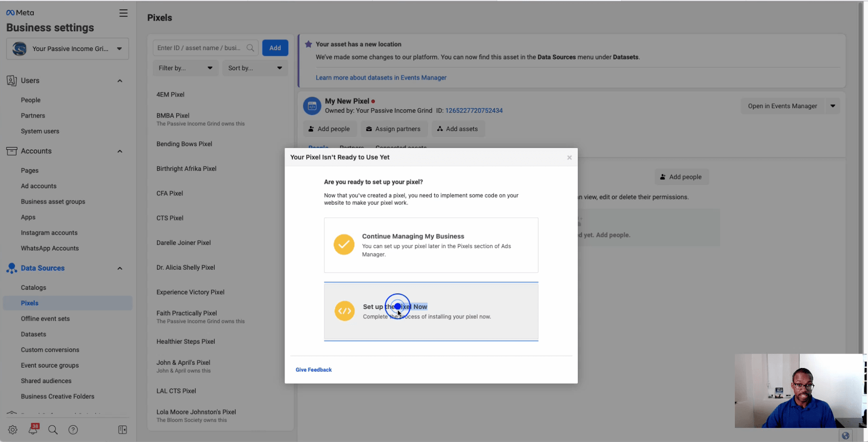Click the blue Add button
Viewport: 868px width, 442px height.
[x=275, y=48]
